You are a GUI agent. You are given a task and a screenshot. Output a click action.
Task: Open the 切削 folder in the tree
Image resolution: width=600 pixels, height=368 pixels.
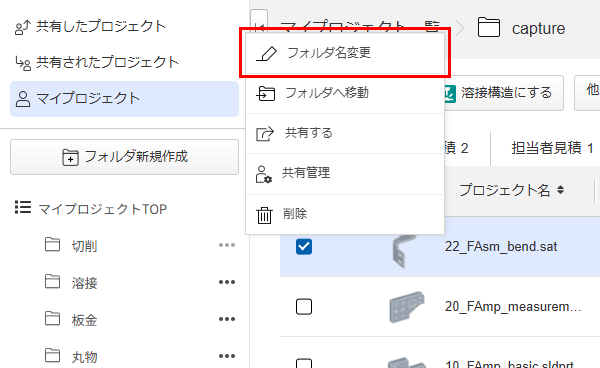tap(84, 246)
